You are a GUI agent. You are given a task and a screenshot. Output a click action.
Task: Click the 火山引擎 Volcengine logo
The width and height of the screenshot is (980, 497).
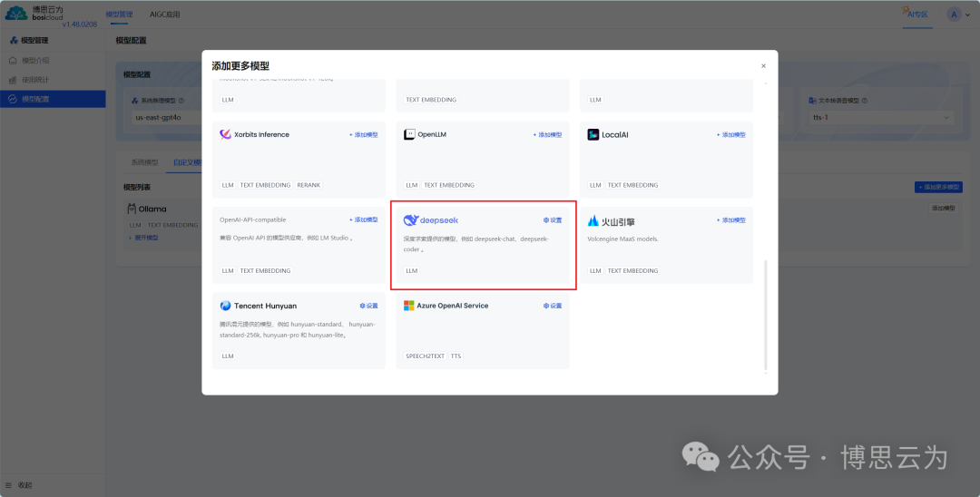point(593,220)
